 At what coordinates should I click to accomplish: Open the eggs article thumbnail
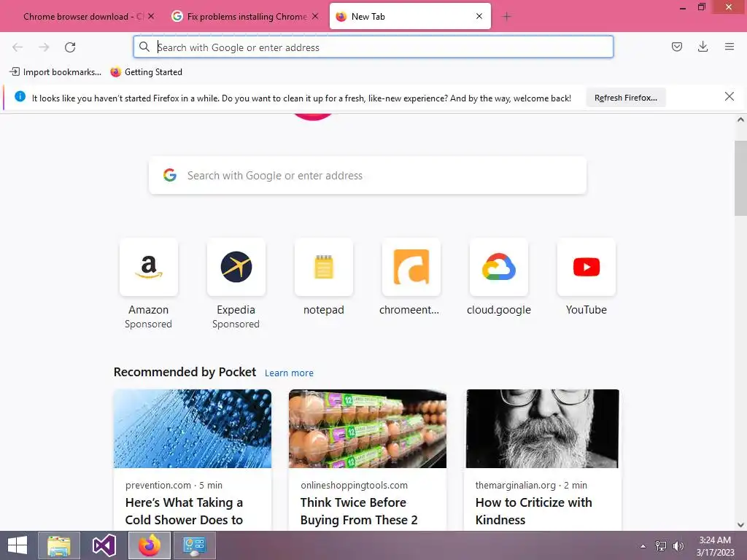[368, 429]
